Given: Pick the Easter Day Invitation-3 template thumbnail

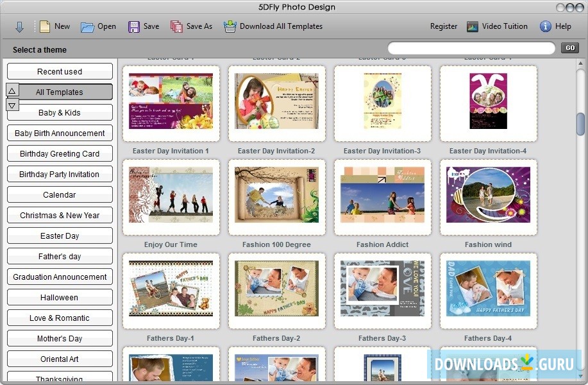Looking at the screenshot, I should click(383, 103).
